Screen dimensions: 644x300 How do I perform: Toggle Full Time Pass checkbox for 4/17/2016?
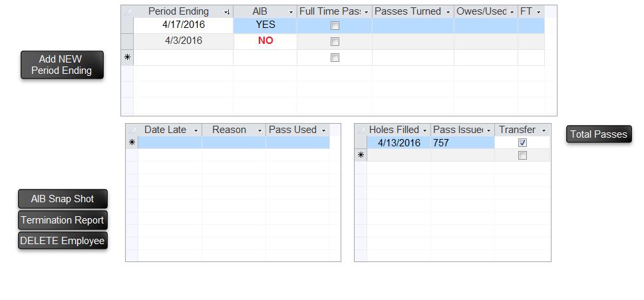pos(335,26)
